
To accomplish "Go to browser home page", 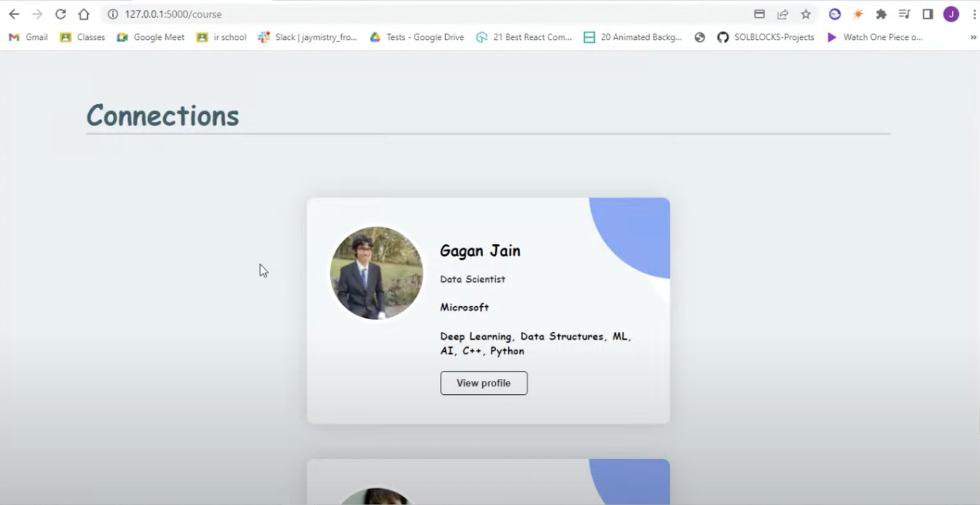I will click(84, 14).
